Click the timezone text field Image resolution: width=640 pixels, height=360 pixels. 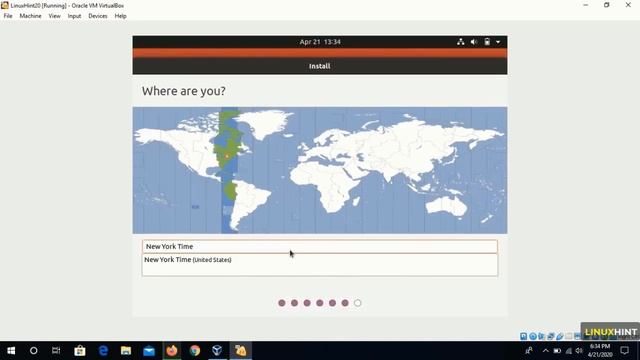pos(320,247)
